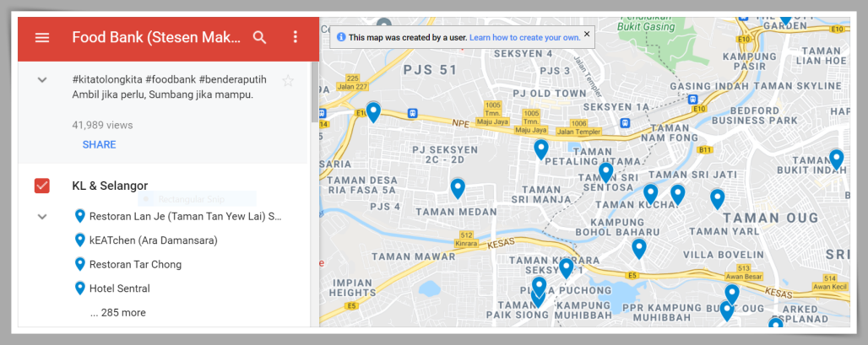The image size is (868, 345).
Task: Star this map with the star icon
Action: (x=288, y=81)
